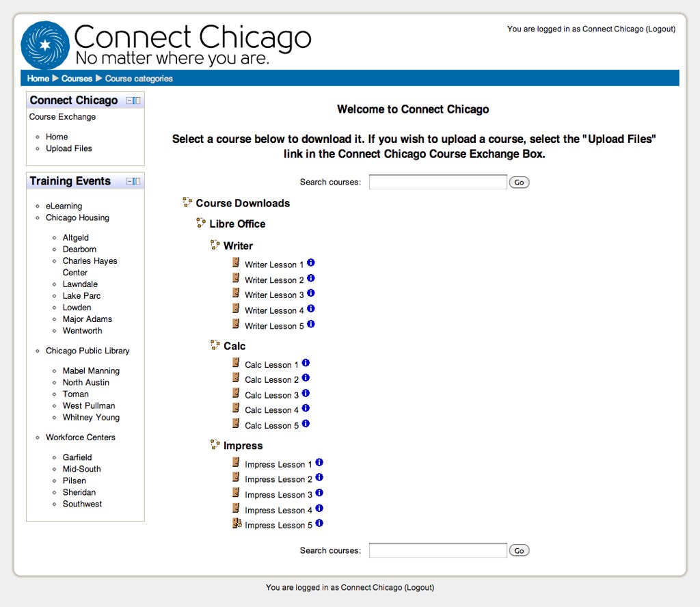Open Chicago Public Library events
Image resolution: width=700 pixels, height=607 pixels.
point(87,351)
